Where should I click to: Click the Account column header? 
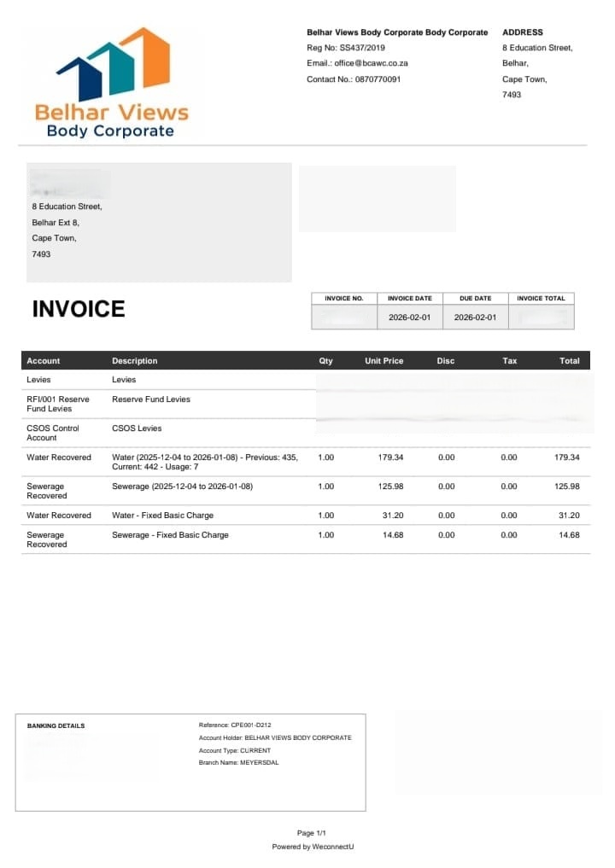pos(44,361)
